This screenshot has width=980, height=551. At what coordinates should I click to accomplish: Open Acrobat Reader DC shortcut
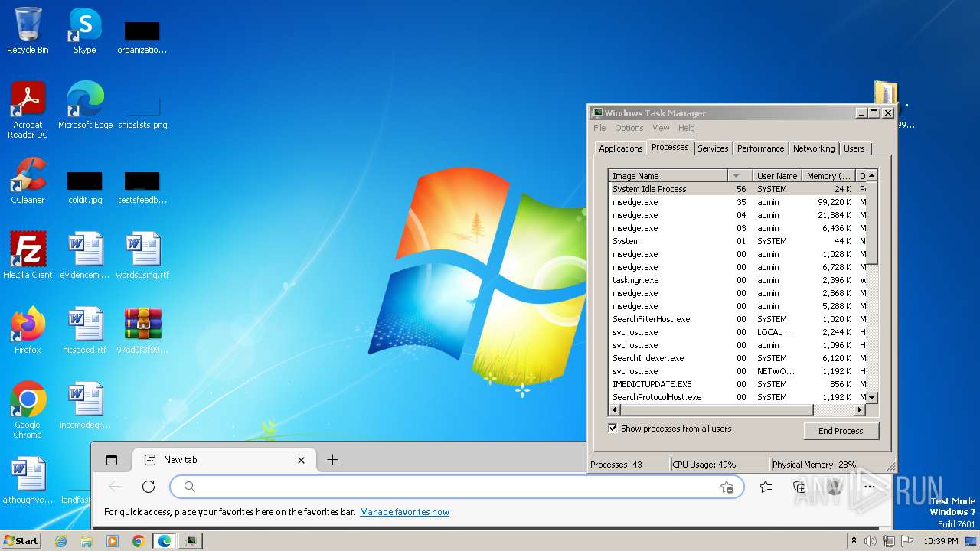click(28, 110)
